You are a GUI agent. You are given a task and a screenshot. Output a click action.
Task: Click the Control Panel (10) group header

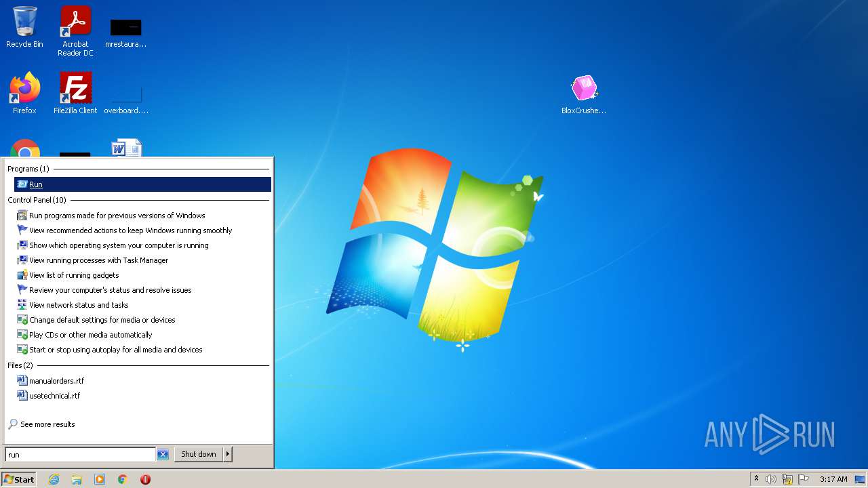[37, 200]
